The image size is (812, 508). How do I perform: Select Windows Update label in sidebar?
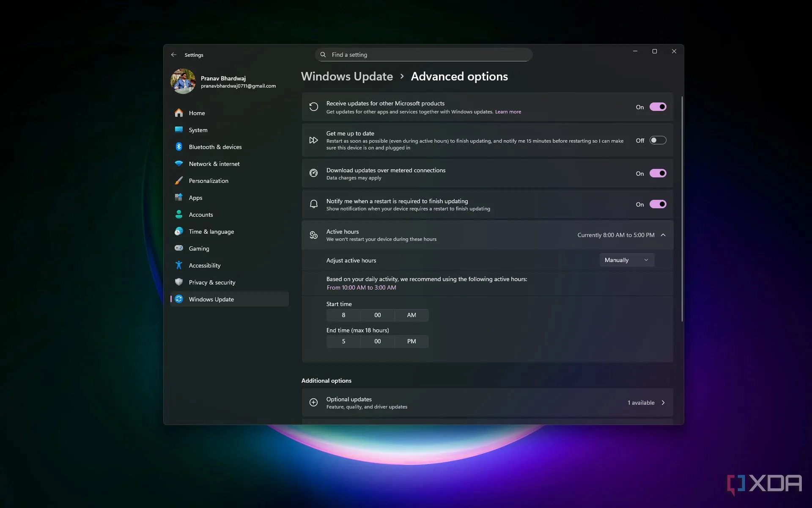[x=211, y=299]
